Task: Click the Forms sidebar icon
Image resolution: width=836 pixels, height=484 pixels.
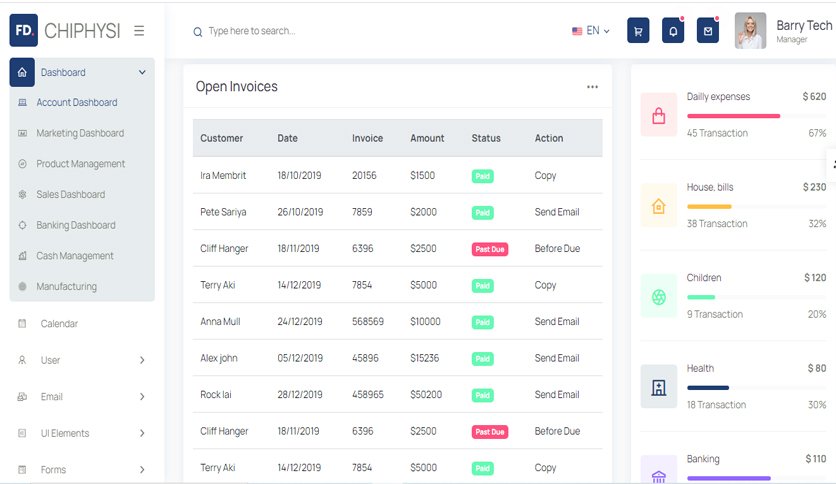Action: (22, 470)
